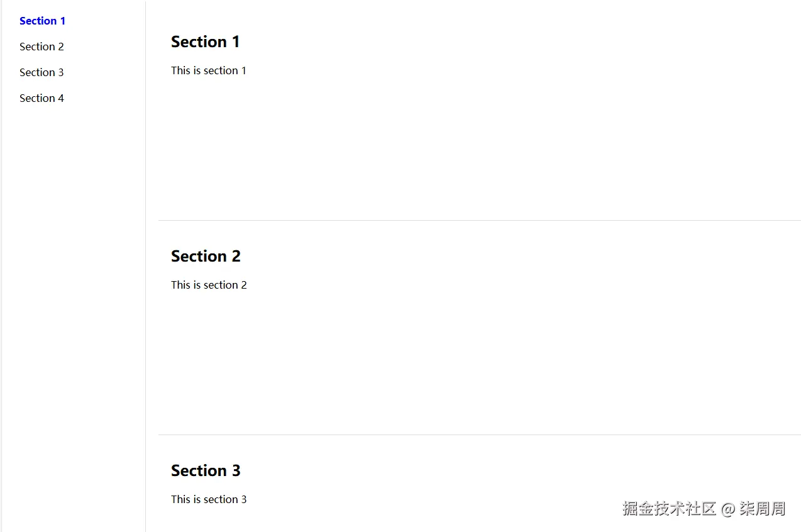The image size is (801, 532).
Task: Click the paragraph "This is section 2"
Action: [x=209, y=285]
